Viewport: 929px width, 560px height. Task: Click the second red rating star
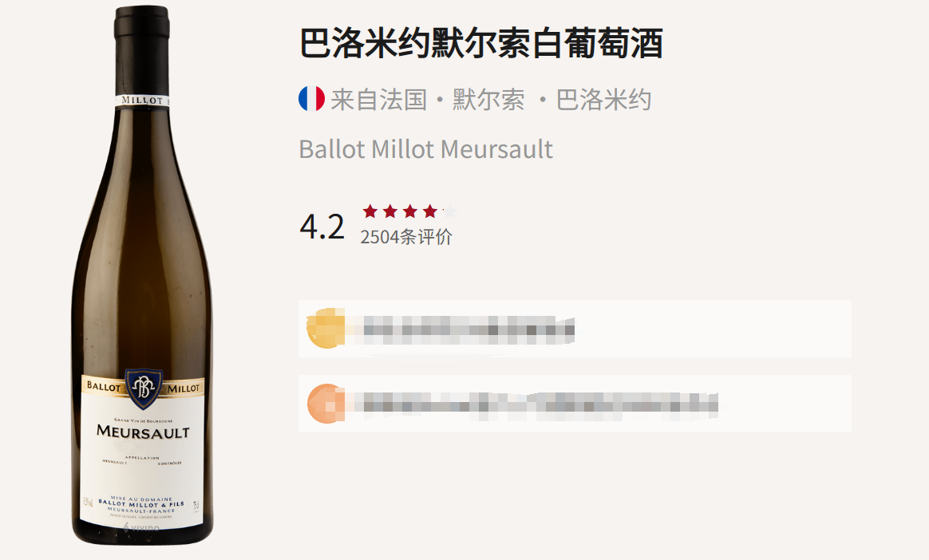coord(390,211)
